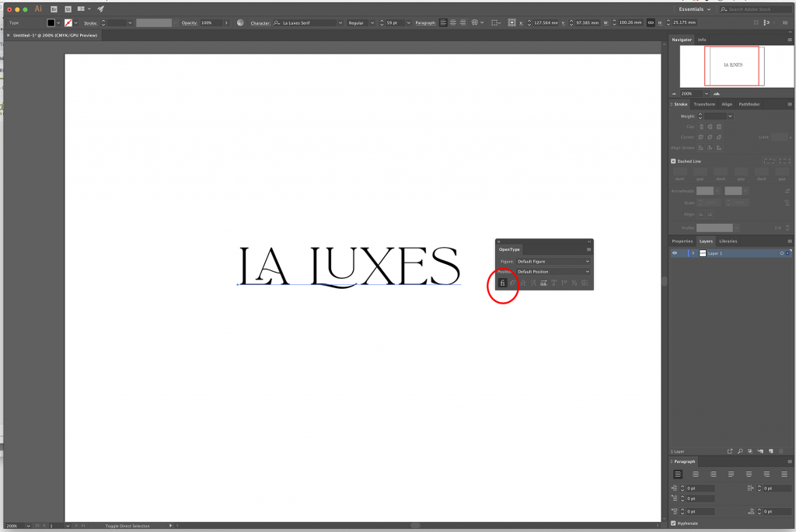The image size is (796, 532).
Task: Open the Essentials workspace switcher
Action: click(691, 9)
